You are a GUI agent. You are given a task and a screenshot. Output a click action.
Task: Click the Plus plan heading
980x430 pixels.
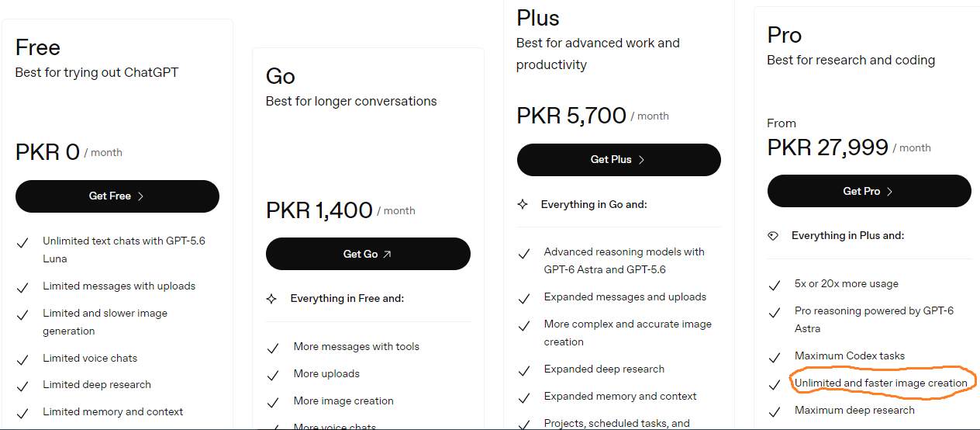coord(538,17)
